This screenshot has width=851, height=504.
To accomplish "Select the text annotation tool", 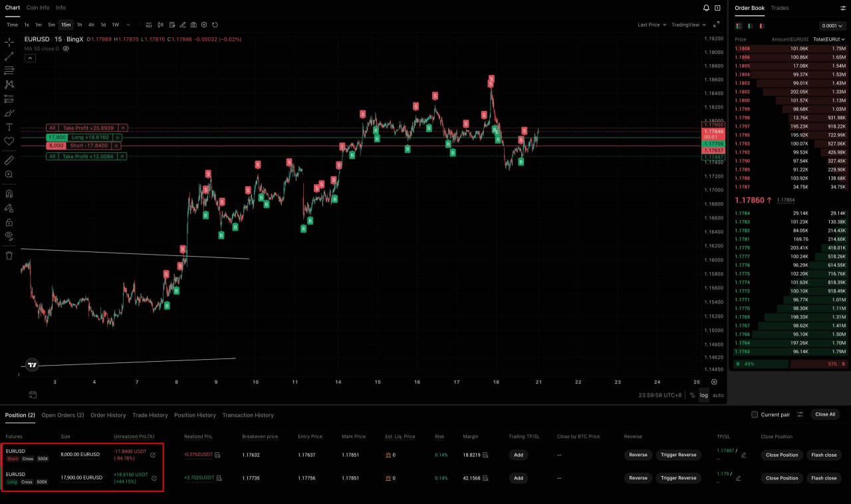I will pos(9,127).
